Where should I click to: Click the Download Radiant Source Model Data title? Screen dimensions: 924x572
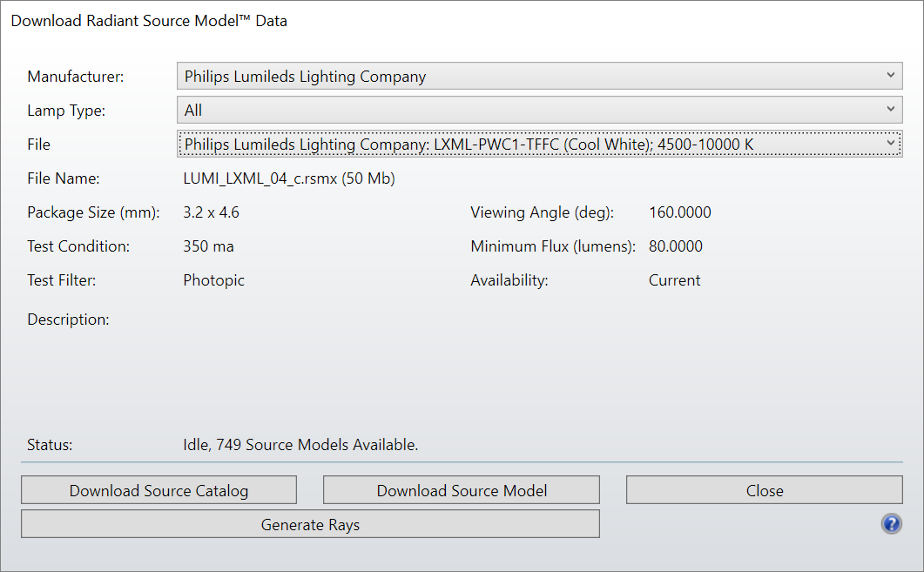(x=149, y=21)
